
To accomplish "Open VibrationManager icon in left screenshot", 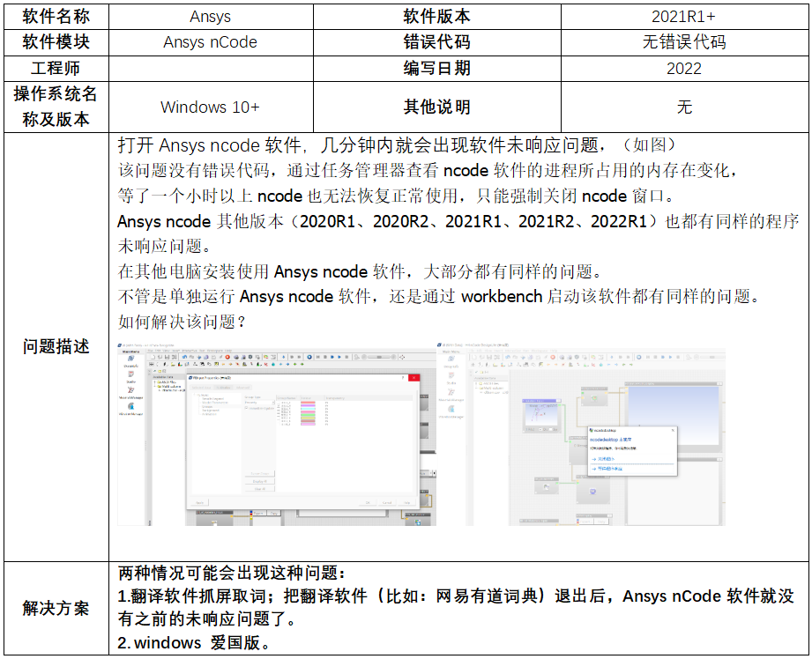I will (x=130, y=406).
